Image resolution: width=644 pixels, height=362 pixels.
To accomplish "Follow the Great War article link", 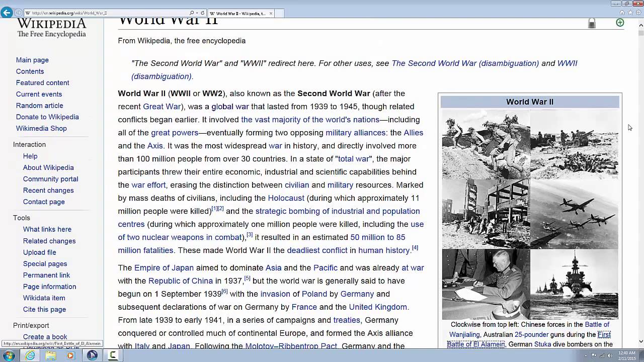I will click(162, 107).
